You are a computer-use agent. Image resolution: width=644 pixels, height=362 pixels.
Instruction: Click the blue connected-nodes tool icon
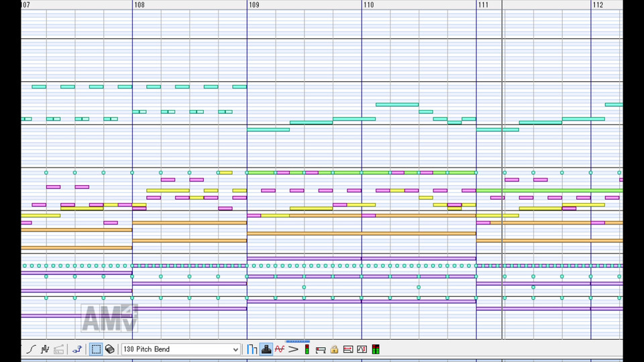[x=76, y=349]
